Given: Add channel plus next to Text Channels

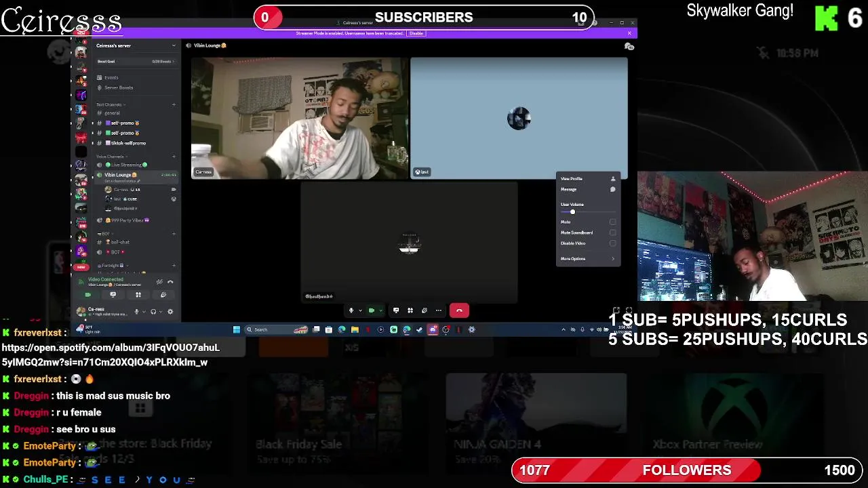Looking at the screenshot, I should [x=174, y=104].
